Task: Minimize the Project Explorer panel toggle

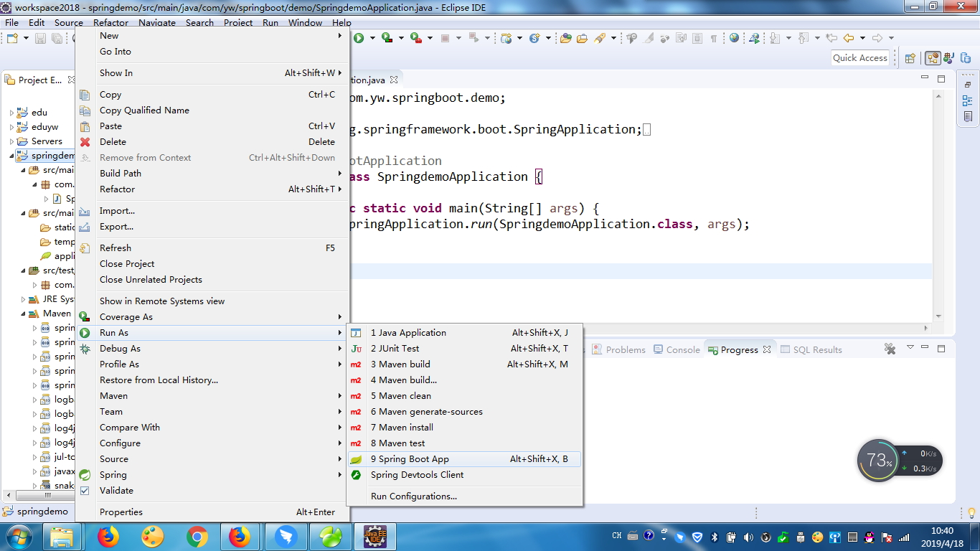Action: click(x=924, y=80)
